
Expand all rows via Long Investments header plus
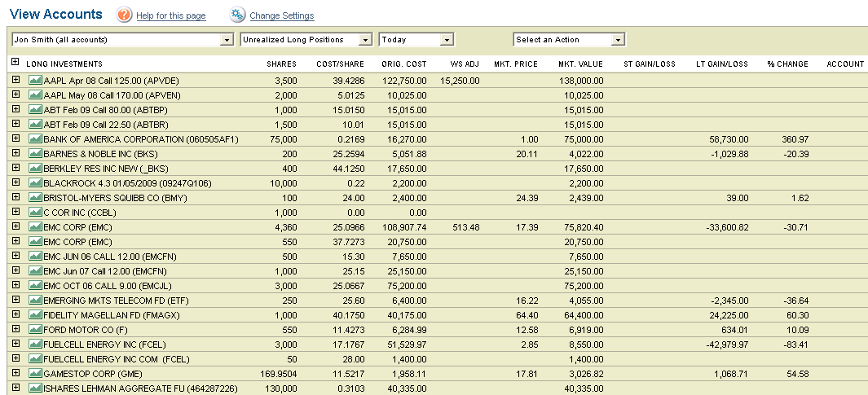pyautogui.click(x=15, y=63)
